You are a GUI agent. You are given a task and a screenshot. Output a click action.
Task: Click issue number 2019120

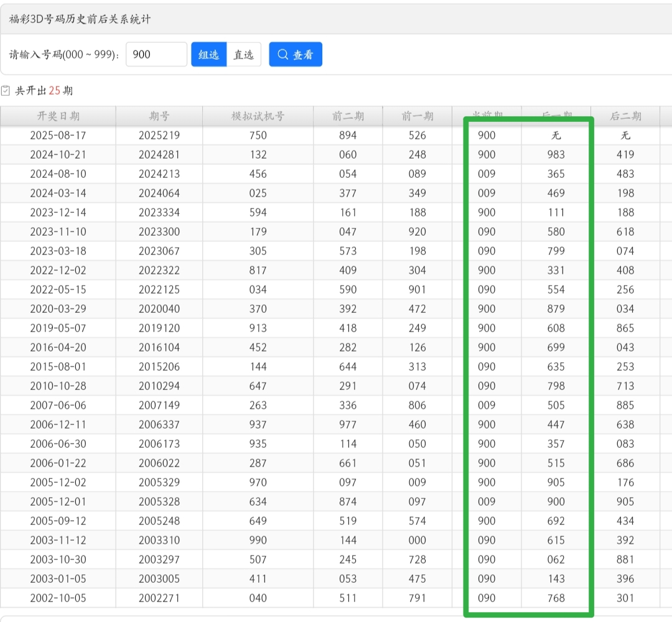[x=159, y=328]
